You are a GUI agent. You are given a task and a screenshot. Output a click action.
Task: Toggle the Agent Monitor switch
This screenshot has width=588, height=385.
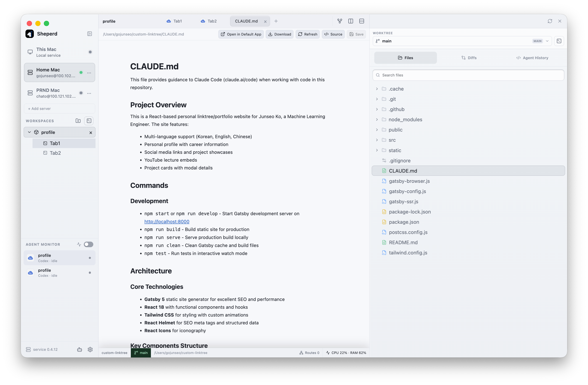88,244
